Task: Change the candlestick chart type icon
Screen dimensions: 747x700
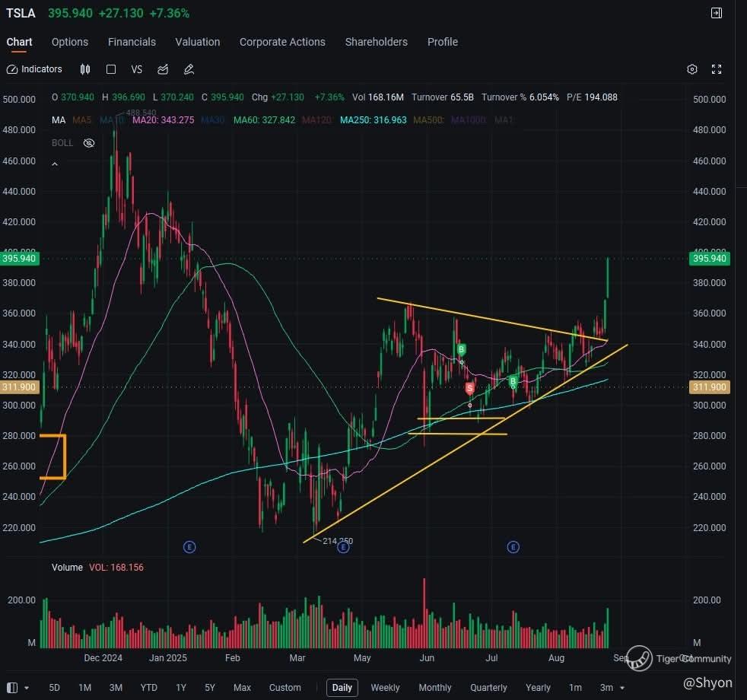Action: pyautogui.click(x=84, y=69)
